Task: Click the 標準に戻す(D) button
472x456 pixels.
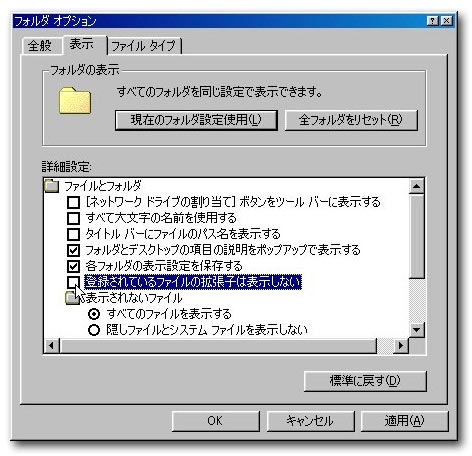Action: [x=365, y=381]
